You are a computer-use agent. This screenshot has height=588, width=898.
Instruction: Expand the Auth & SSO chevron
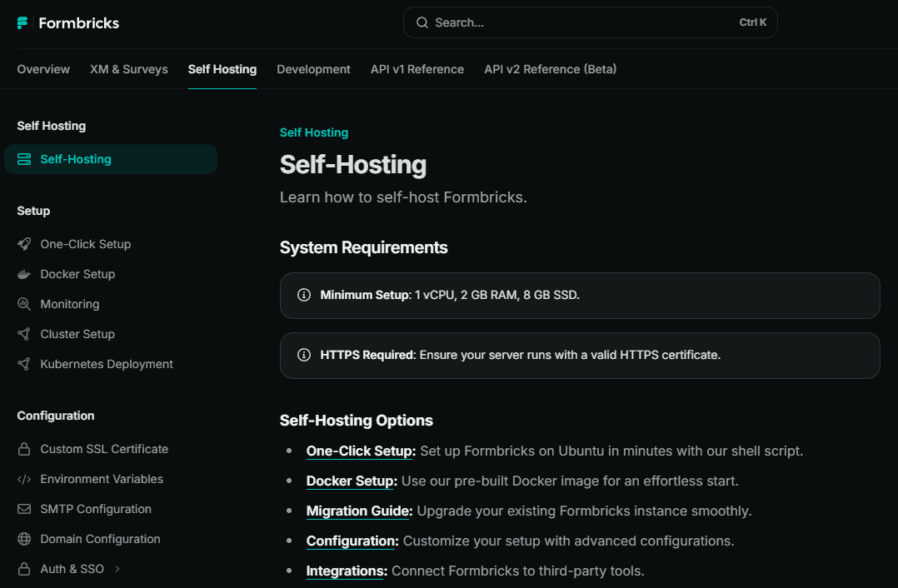(117, 569)
